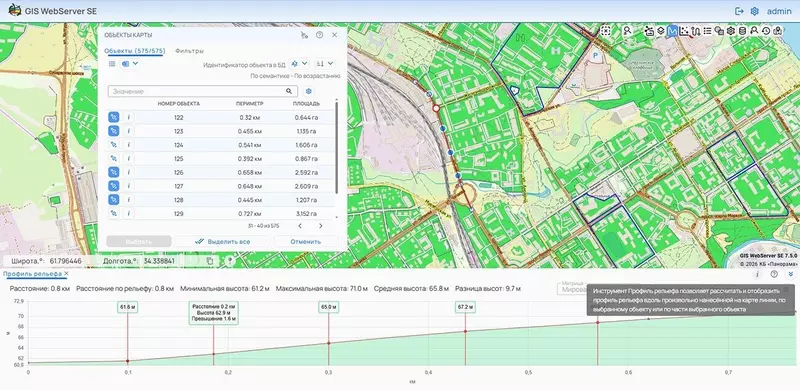The height and width of the screenshot is (390, 800).
Task: Open the history clock icon in toolbar
Action: click(x=766, y=31)
